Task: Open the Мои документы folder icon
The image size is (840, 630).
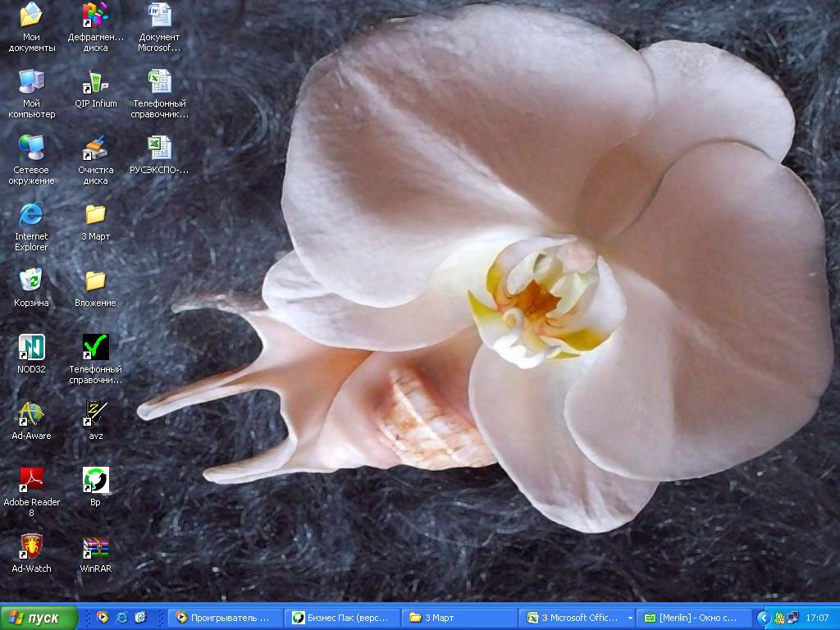Action: click(x=31, y=16)
